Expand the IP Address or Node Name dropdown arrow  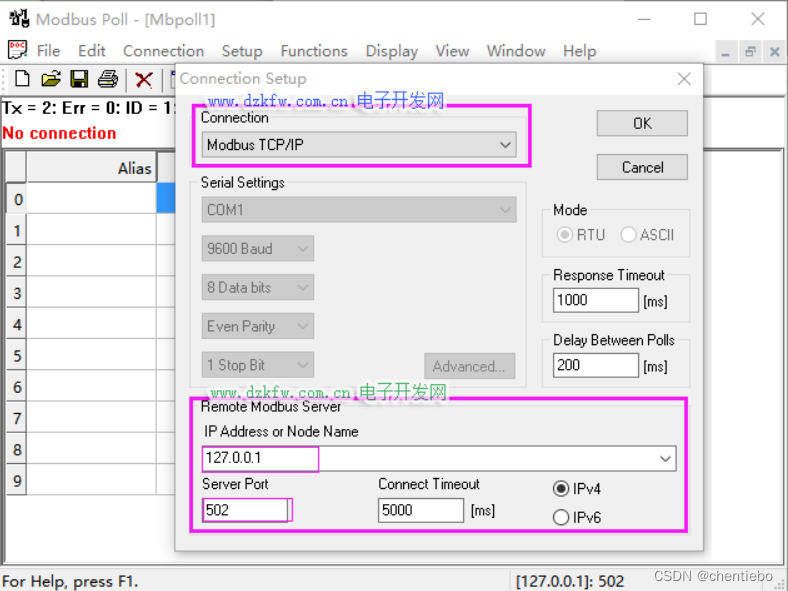pyautogui.click(x=665, y=458)
